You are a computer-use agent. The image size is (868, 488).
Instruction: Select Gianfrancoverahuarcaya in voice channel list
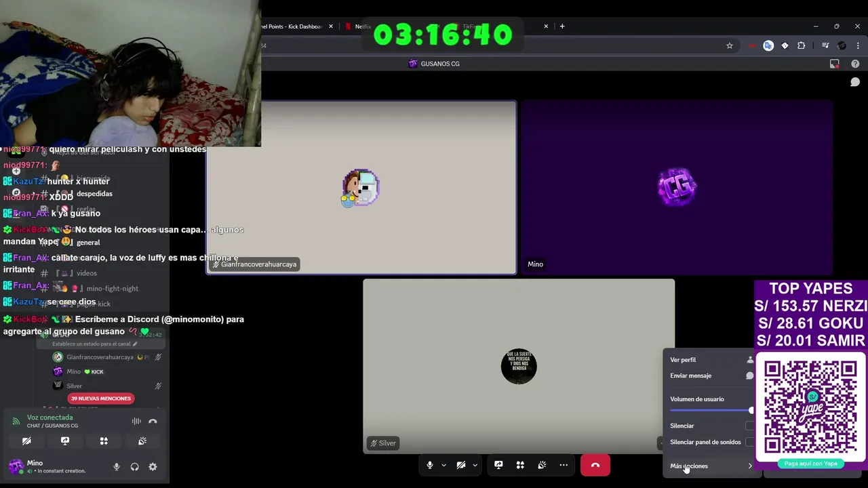[x=100, y=357]
